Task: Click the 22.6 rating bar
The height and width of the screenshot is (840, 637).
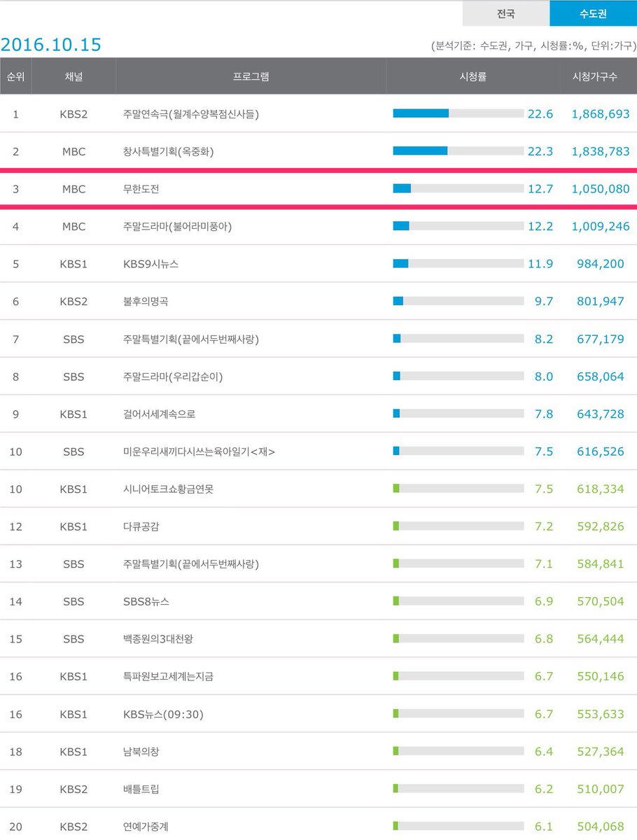Action: (458, 113)
